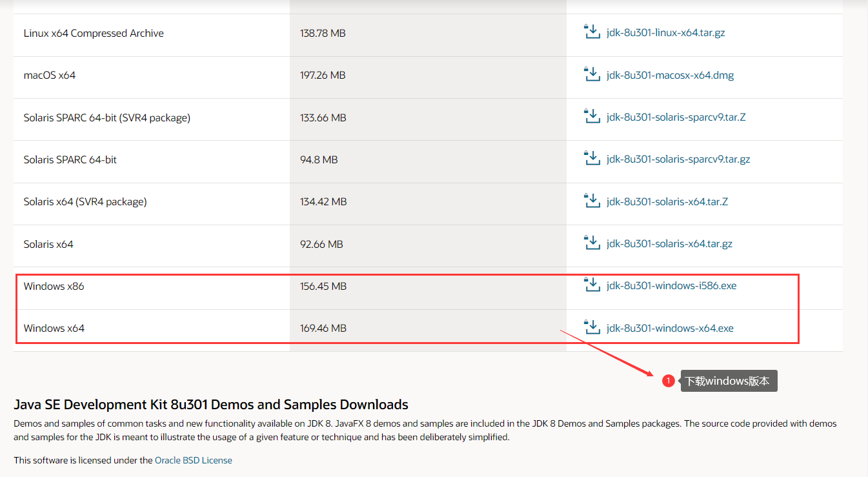Select the 138.78 MB file size
The width and height of the screenshot is (868, 477).
point(323,34)
